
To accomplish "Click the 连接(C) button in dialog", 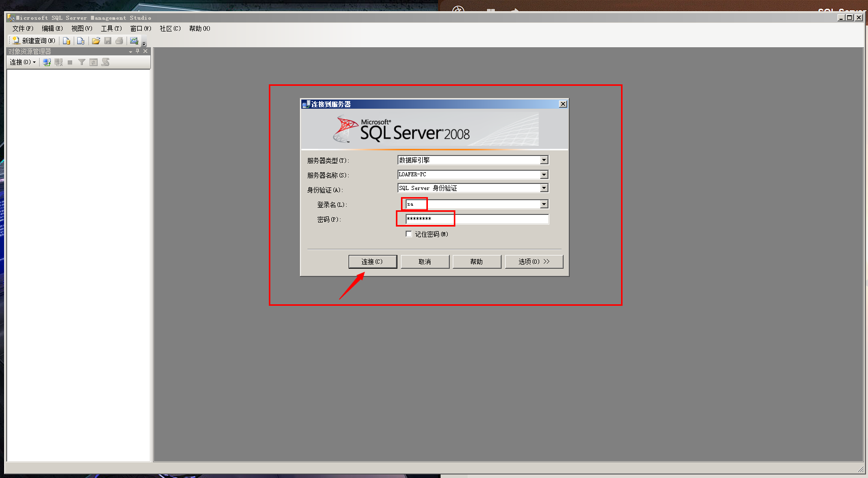I will coord(373,262).
